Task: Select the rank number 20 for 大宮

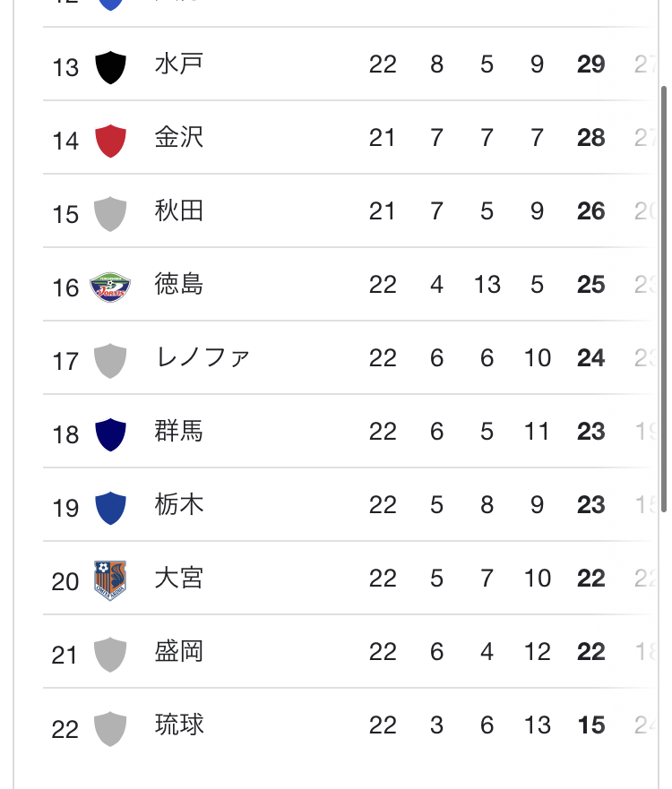Action: coord(65,582)
